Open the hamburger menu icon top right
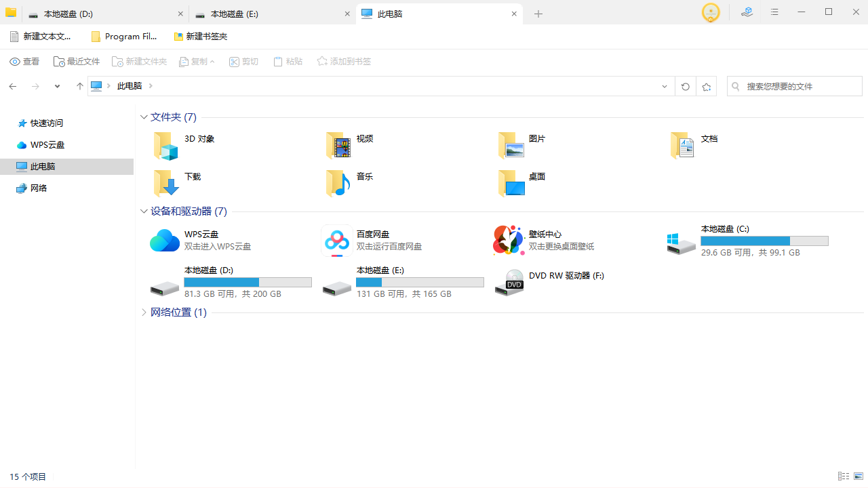 tap(774, 13)
